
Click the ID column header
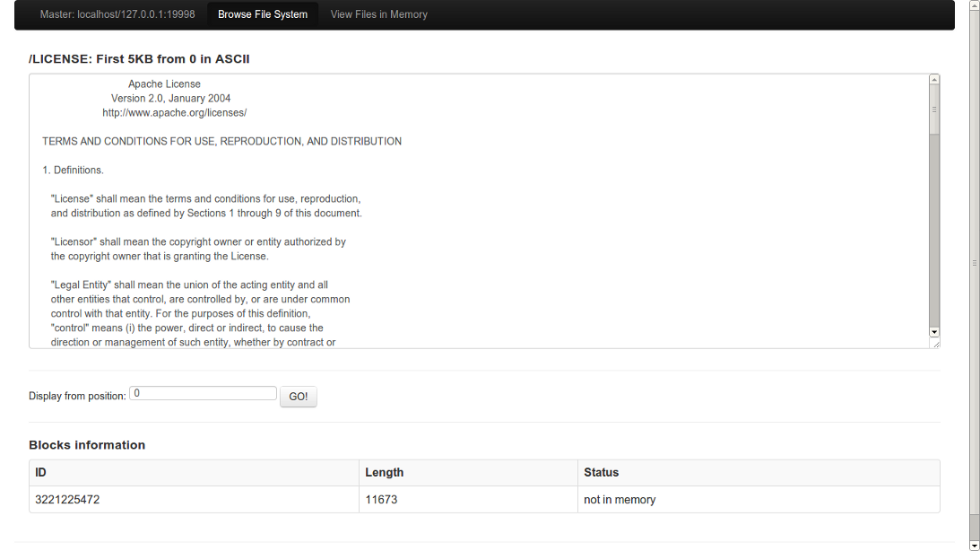[41, 472]
